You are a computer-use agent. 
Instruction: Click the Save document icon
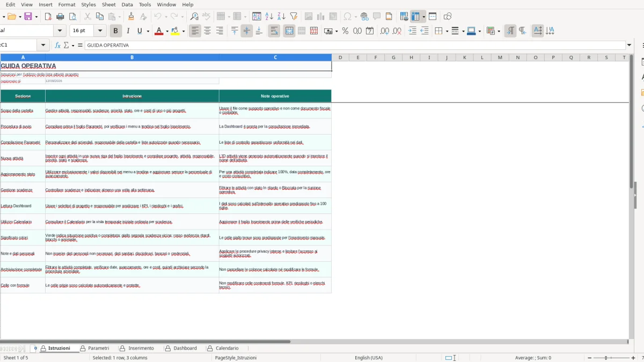click(28, 17)
